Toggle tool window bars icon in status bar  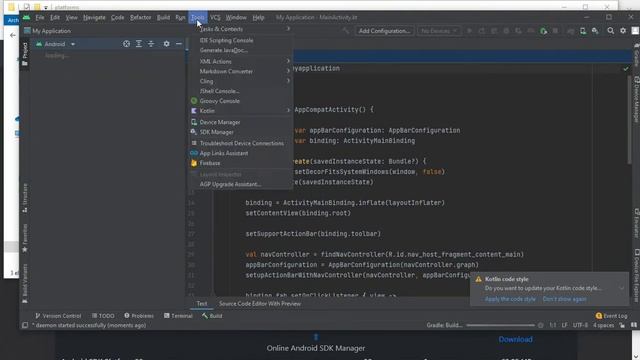[x=25, y=325]
